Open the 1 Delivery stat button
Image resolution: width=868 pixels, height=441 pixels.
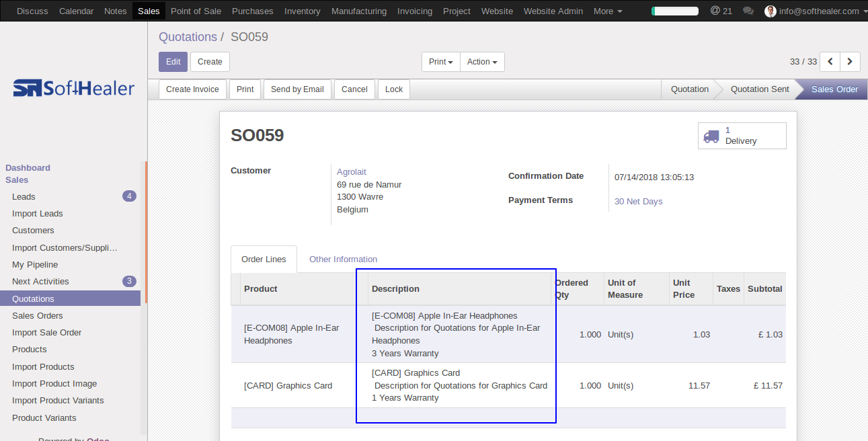click(x=742, y=136)
